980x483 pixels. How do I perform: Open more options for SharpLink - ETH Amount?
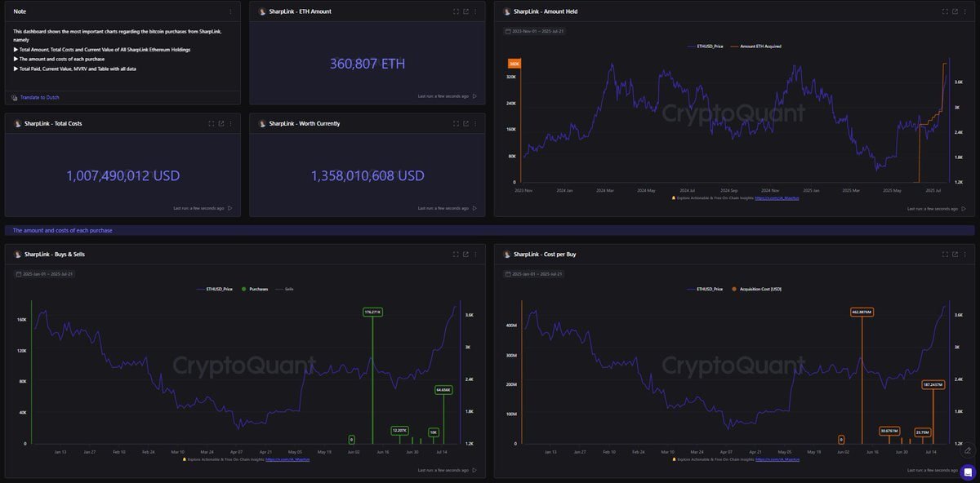click(475, 11)
